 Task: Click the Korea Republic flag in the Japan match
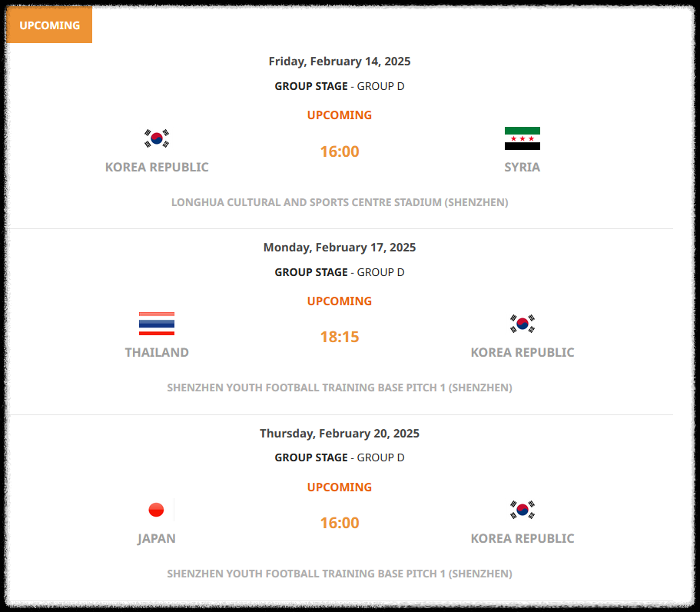point(523,509)
